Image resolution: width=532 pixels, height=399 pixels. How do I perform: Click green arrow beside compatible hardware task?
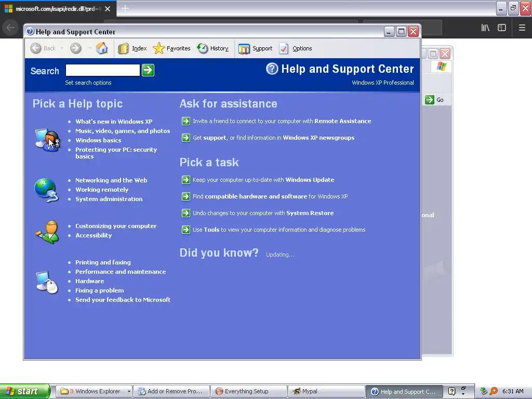186,196
